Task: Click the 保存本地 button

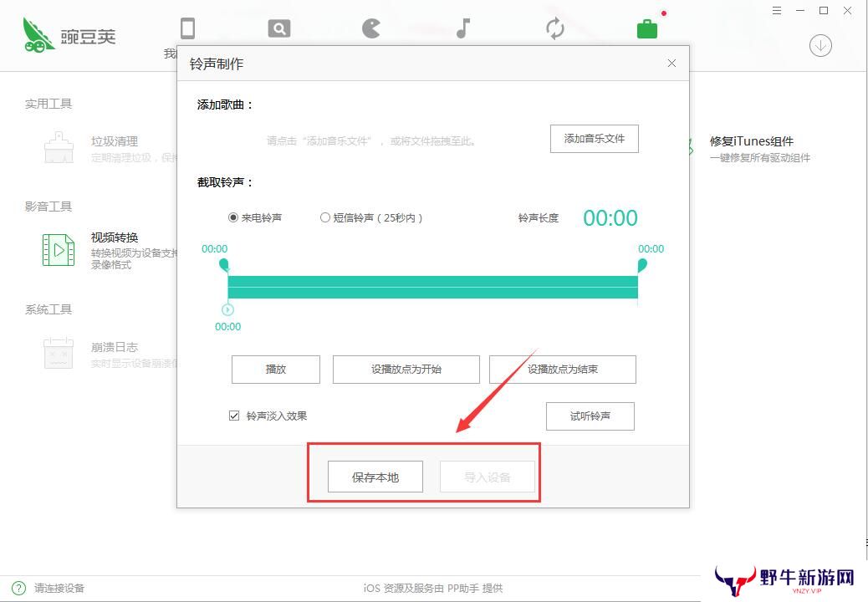Action: pos(375,477)
